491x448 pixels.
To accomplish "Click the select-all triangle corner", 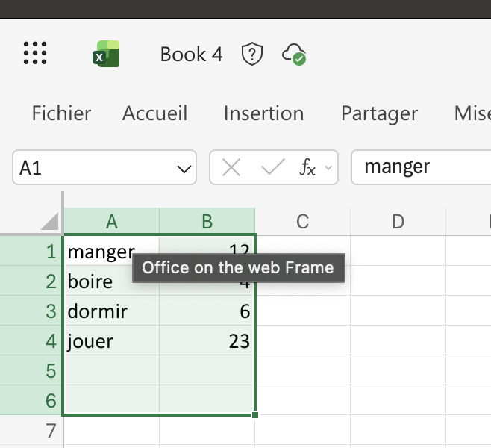I will (49, 221).
